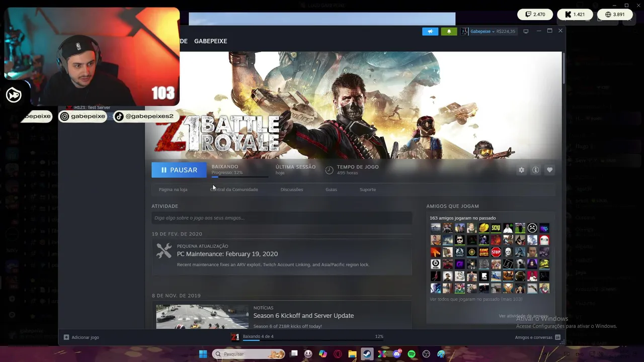Open Central da Comunidade tab

tap(234, 190)
